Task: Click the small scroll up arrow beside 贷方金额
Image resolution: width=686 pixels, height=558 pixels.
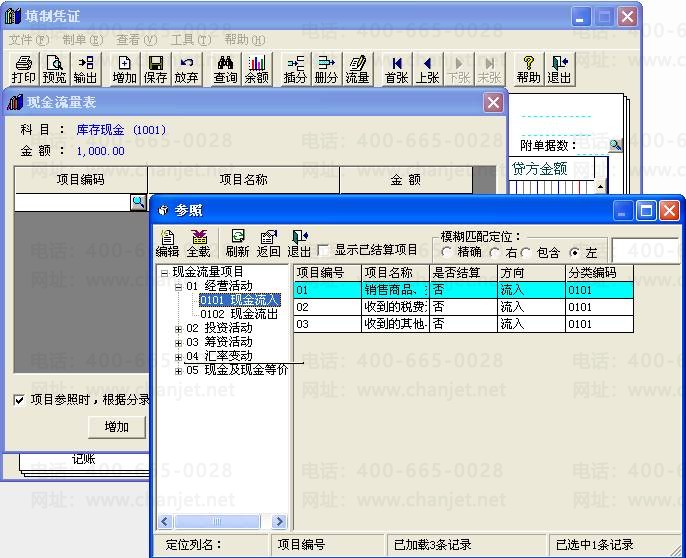Action: pos(600,187)
